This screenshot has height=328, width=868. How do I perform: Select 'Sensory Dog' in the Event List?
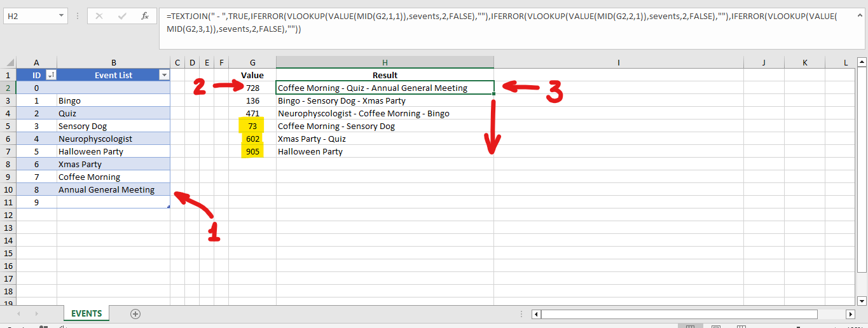[x=113, y=126]
